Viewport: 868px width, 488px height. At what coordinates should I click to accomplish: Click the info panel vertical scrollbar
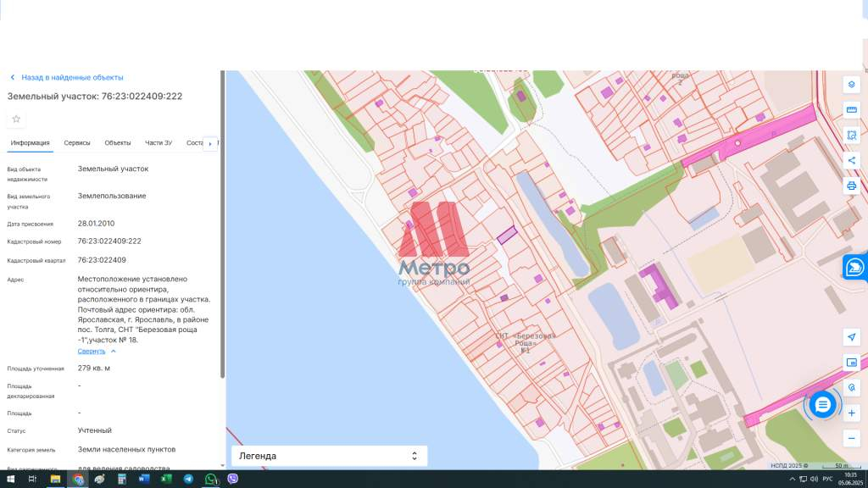pyautogui.click(x=223, y=224)
